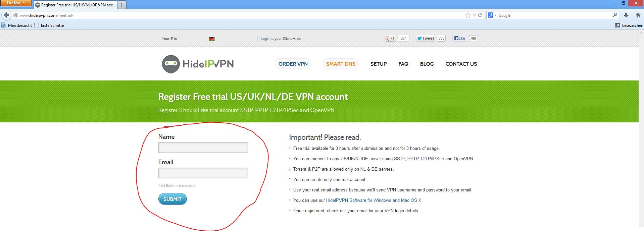
Task: Click the Facebook Like button
Action: click(460, 38)
